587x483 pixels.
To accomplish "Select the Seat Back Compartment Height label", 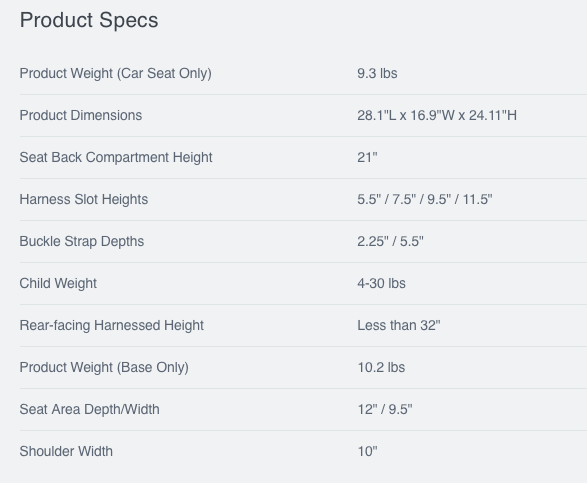I will click(x=116, y=157).
